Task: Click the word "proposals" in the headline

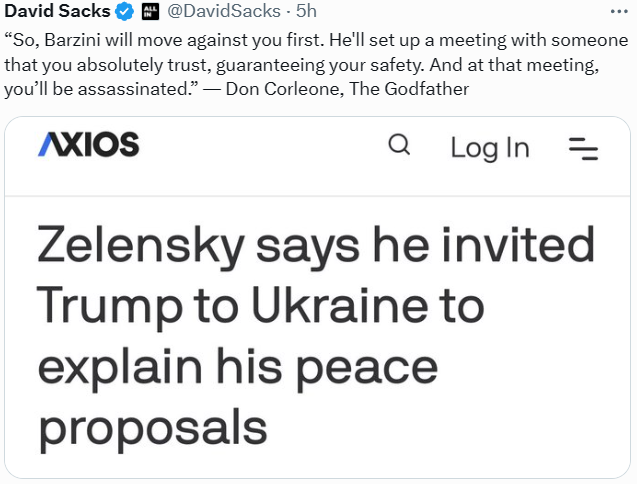Action: pyautogui.click(x=153, y=427)
